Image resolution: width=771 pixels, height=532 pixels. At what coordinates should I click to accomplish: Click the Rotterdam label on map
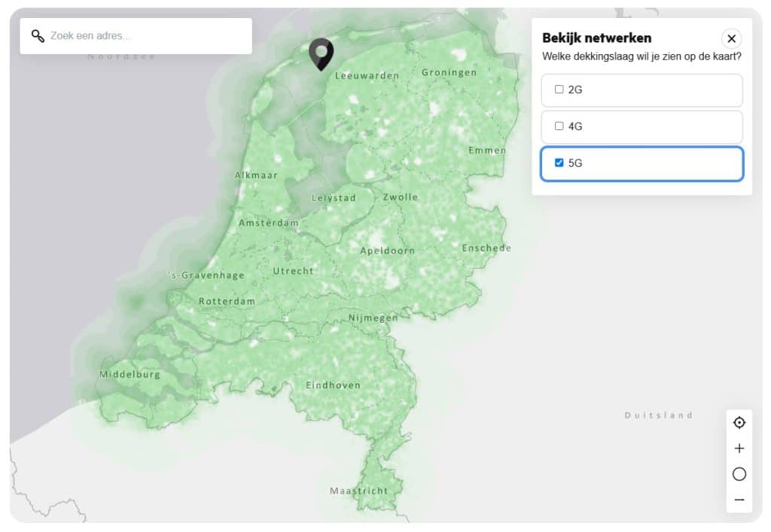[x=227, y=301]
